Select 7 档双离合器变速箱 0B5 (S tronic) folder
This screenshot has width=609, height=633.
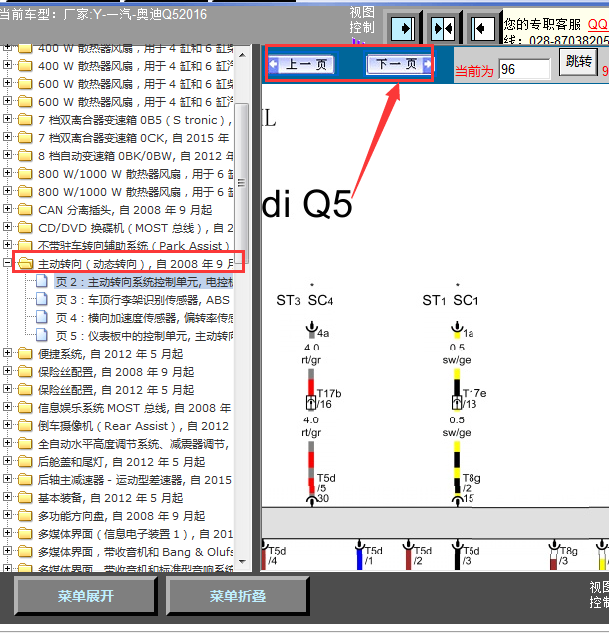point(135,120)
